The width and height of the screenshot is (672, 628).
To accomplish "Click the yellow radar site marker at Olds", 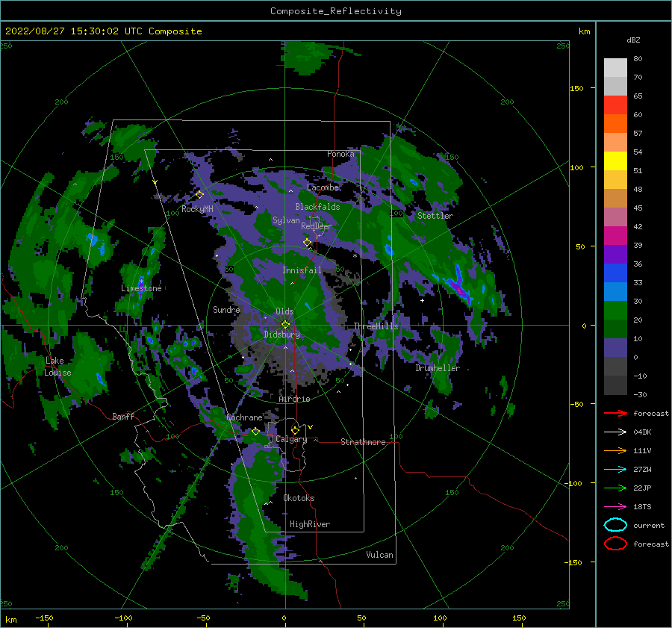I will pyautogui.click(x=285, y=325).
